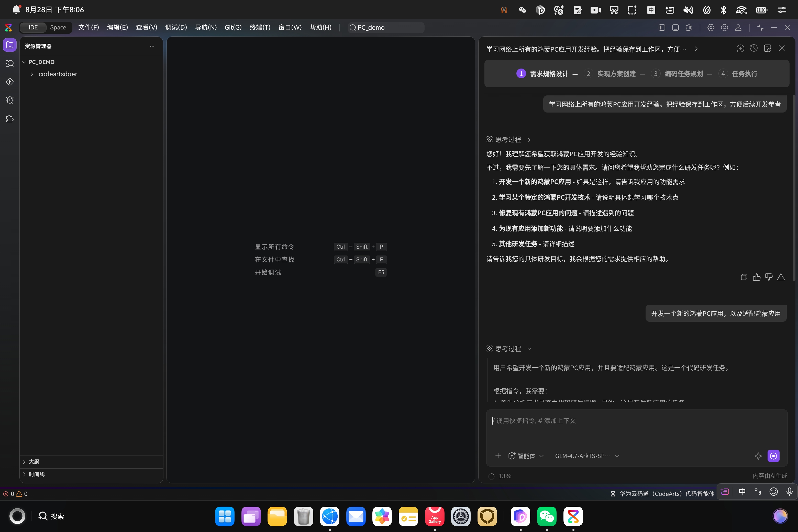Open the 调试(D) menu
Viewport: 798px width, 532px height.
(x=176, y=27)
